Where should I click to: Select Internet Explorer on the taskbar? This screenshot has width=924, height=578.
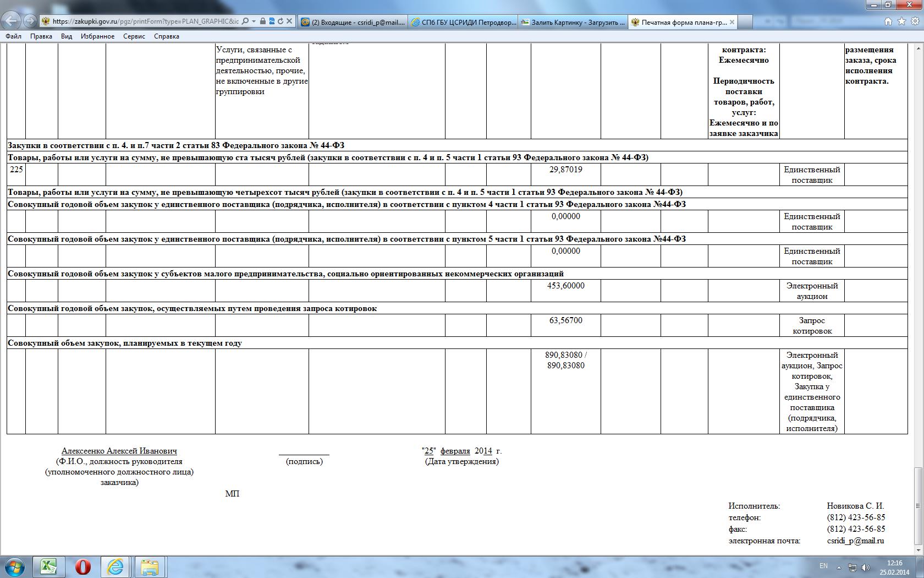point(116,566)
